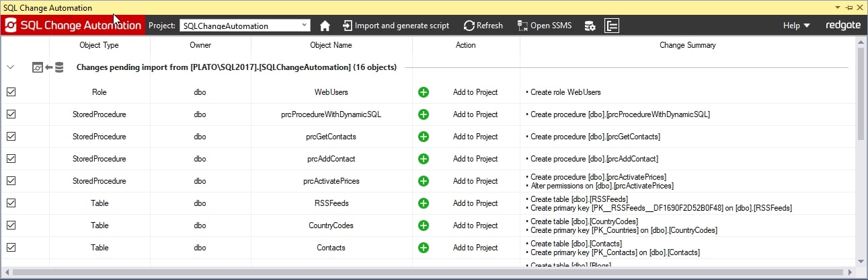This screenshot has height=280, width=868.
Task: Open the Project dropdown
Action: (x=245, y=26)
